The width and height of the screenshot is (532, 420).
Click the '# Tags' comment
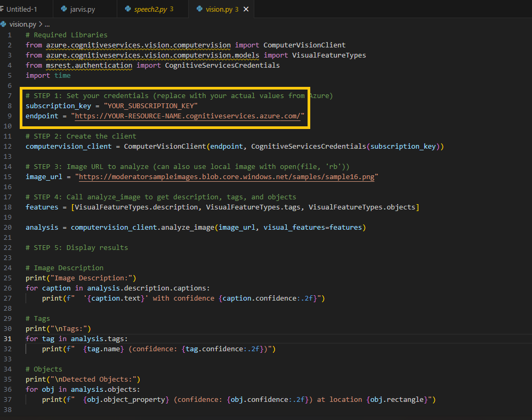coord(38,319)
